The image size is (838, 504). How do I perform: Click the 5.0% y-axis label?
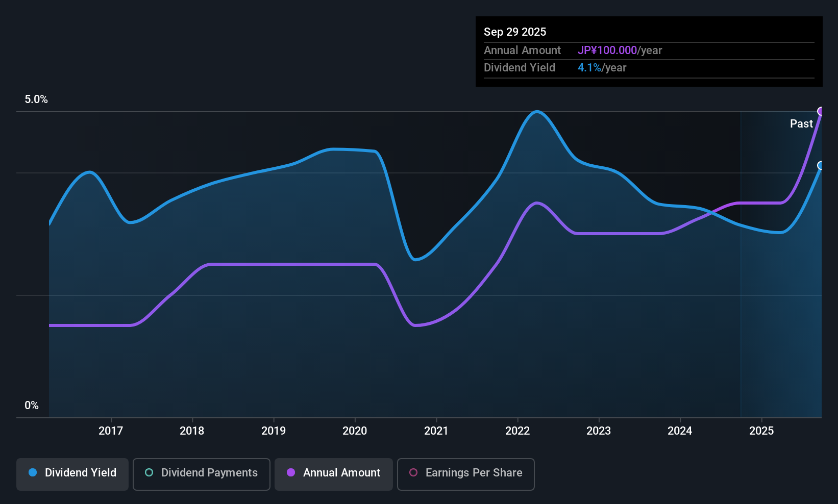36,99
